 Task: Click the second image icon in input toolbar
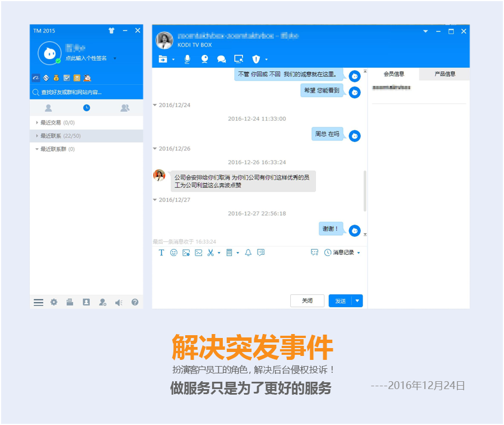[199, 253]
